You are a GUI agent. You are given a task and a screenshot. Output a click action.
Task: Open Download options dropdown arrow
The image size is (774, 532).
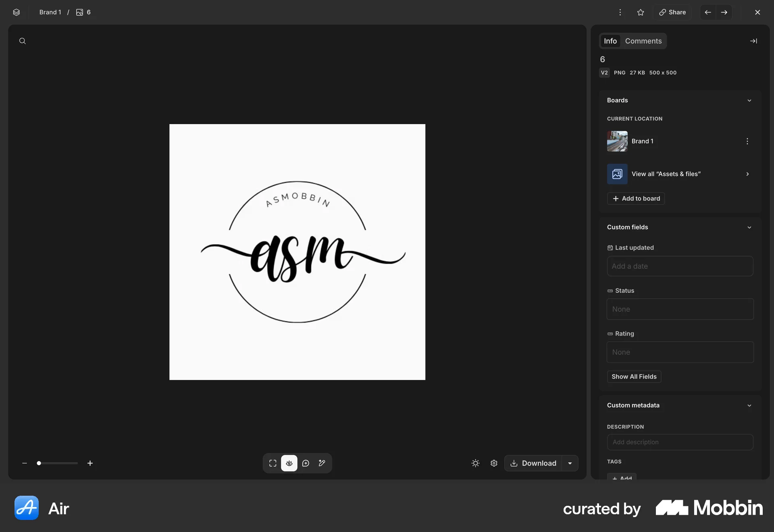570,463
